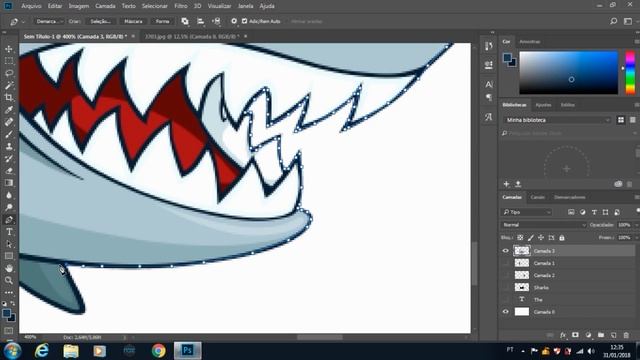Toggle Adic./Rem. Auto checkbox
The width and height of the screenshot is (640, 360).
tap(244, 21)
